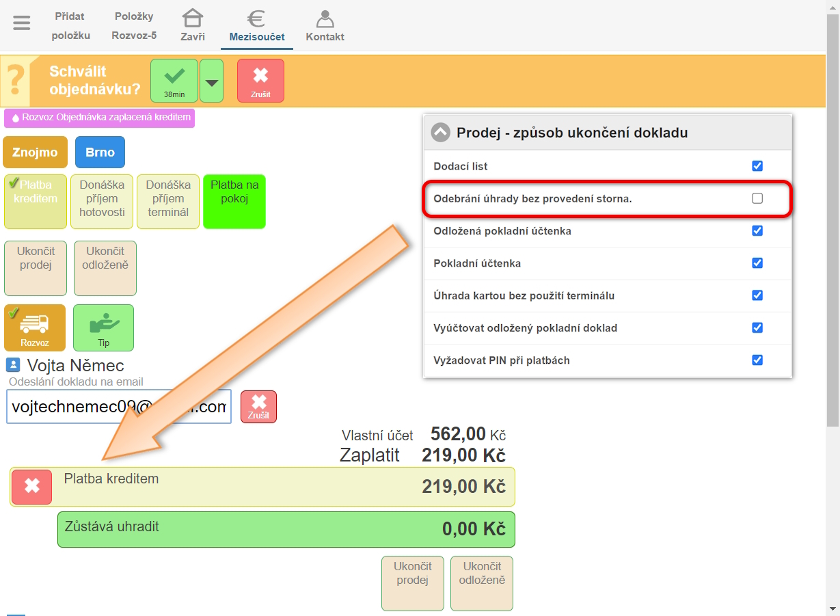The image size is (840, 616).
Task: Select the Brno branch button
Action: [100, 152]
